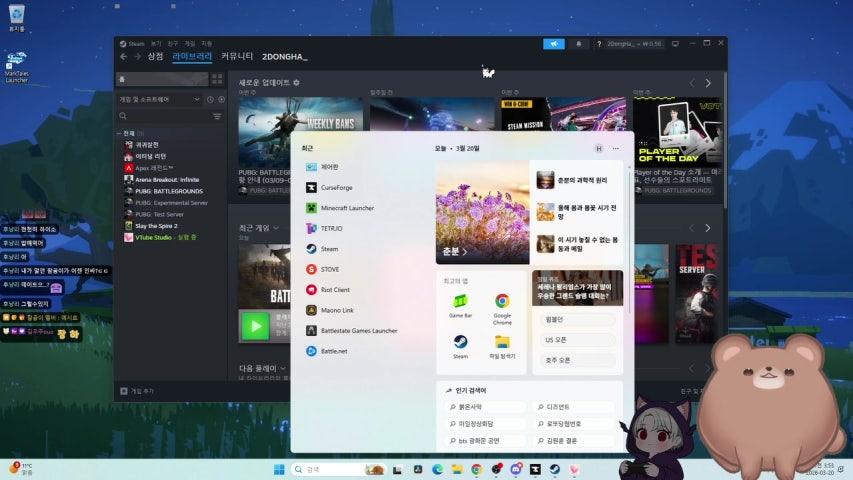Open Riot Client from recent apps
The height and width of the screenshot is (480, 853).
click(335, 290)
